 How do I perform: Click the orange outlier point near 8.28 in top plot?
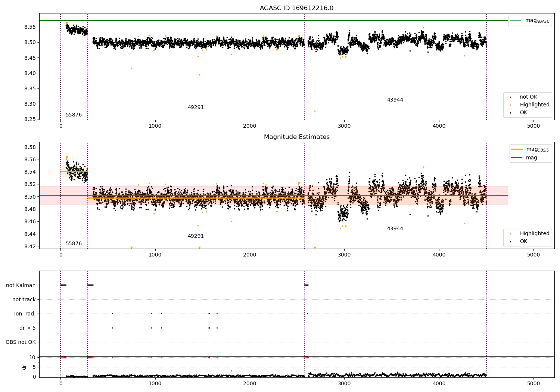[315, 111]
